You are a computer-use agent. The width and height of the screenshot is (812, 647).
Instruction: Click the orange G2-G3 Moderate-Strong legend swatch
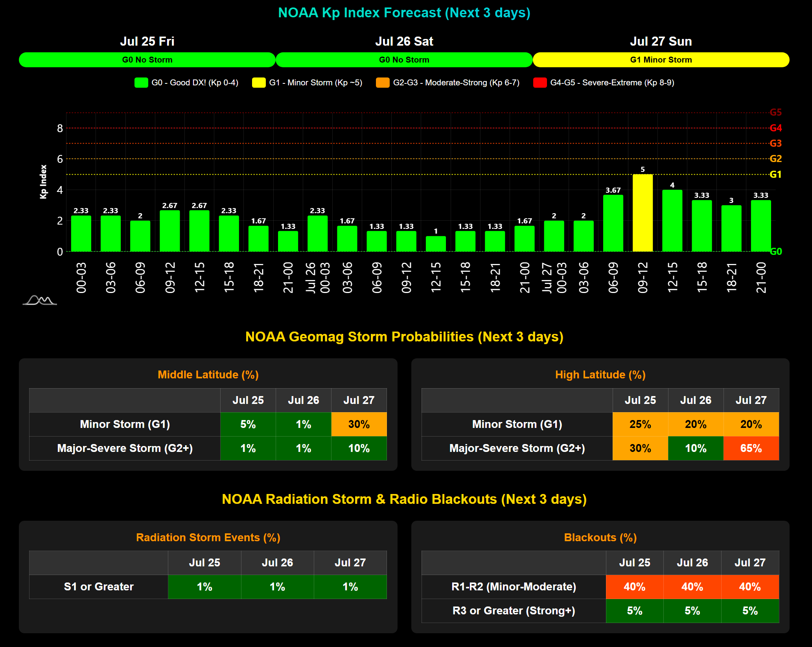[x=383, y=83]
